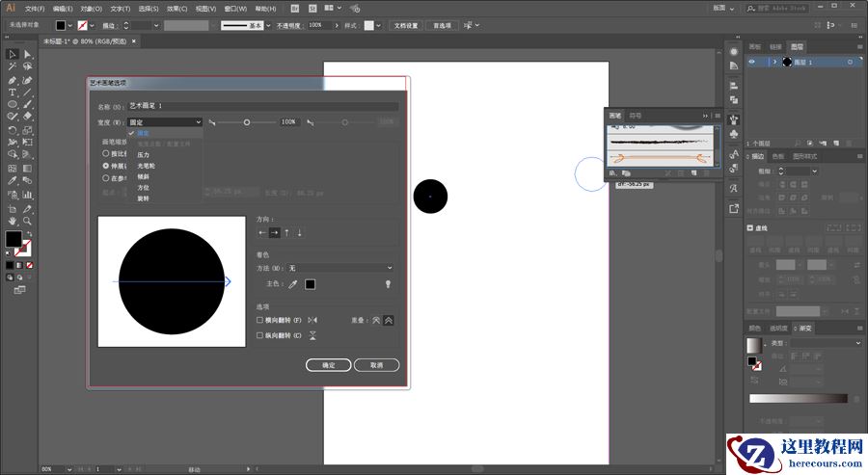The width and height of the screenshot is (868, 475).
Task: Pick the Hand tool
Action: (12, 220)
